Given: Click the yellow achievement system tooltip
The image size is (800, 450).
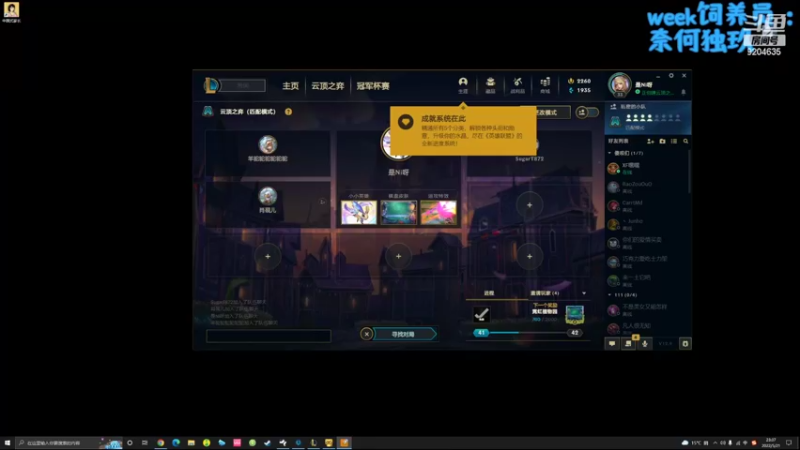Looking at the screenshot, I should point(463,131).
